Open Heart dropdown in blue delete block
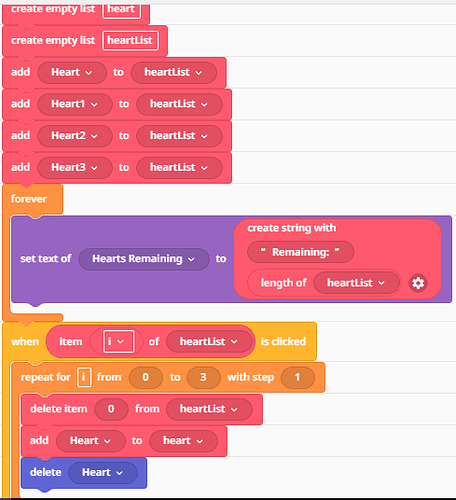 pos(103,472)
